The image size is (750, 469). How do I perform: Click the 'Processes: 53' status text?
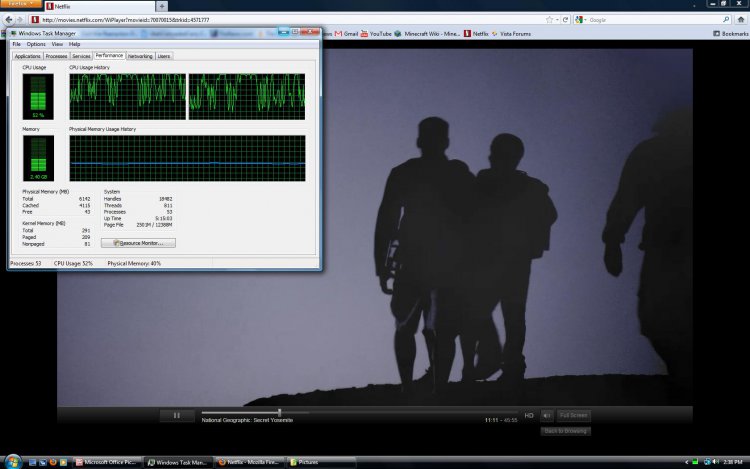pyautogui.click(x=26, y=263)
